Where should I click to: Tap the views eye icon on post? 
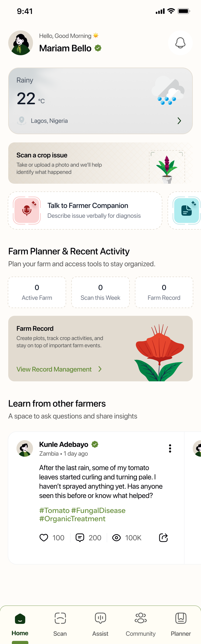tap(116, 538)
